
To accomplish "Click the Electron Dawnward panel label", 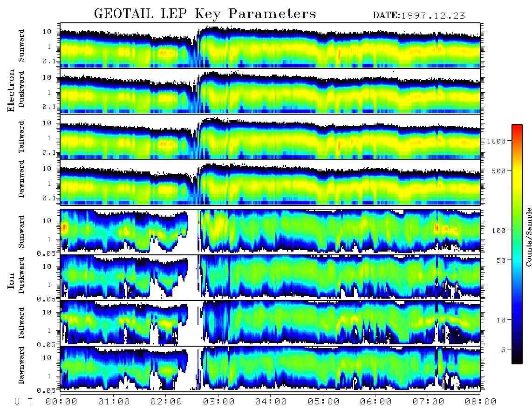I will click(21, 179).
